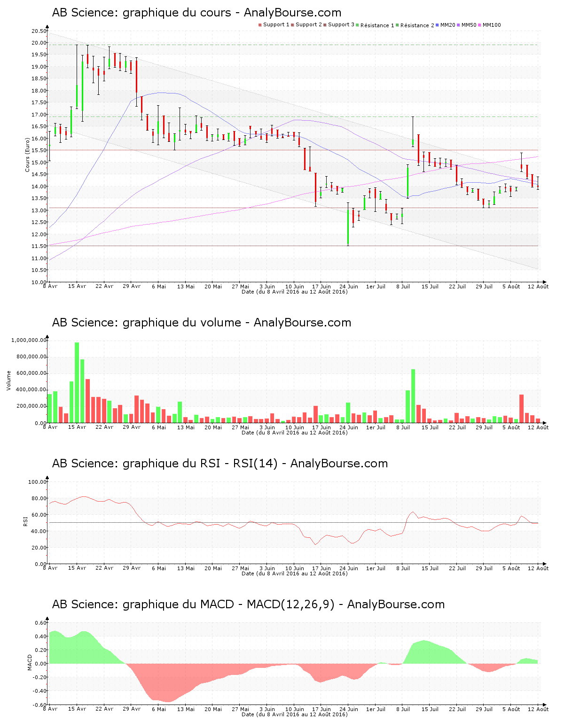Click the MM100 pink legend square
The width and height of the screenshot is (564, 728).
480,25
